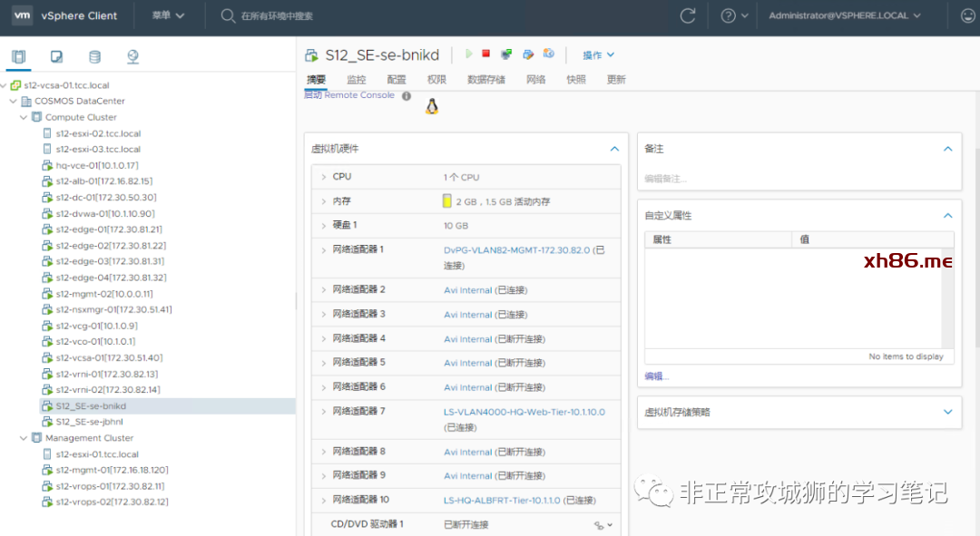Click the take snapshot icon
The image size is (980, 536).
coord(549,54)
